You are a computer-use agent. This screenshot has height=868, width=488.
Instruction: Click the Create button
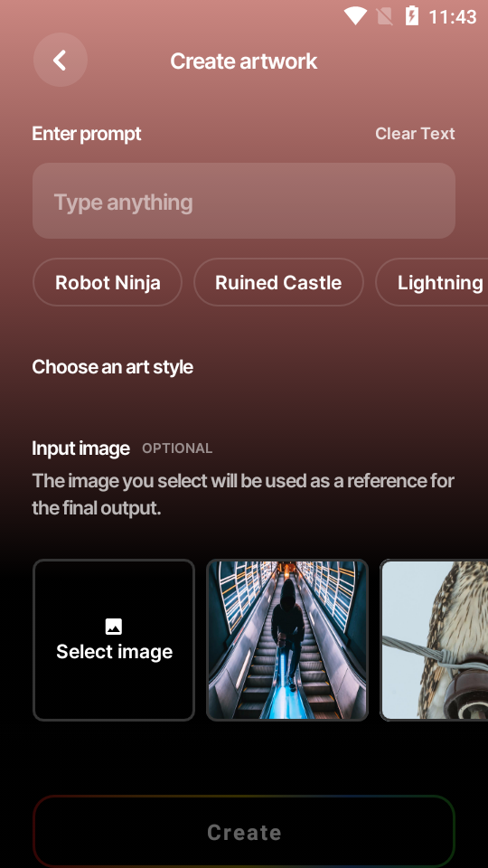click(x=244, y=832)
